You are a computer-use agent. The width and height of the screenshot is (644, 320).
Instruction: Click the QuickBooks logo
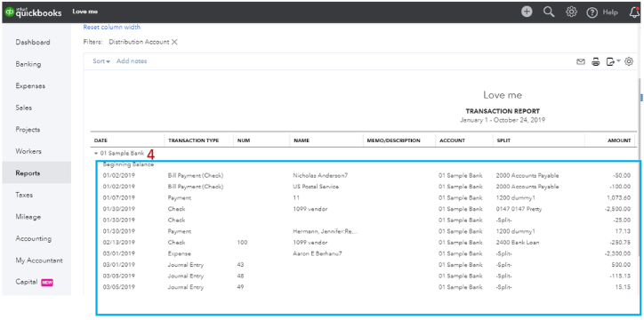click(x=33, y=12)
